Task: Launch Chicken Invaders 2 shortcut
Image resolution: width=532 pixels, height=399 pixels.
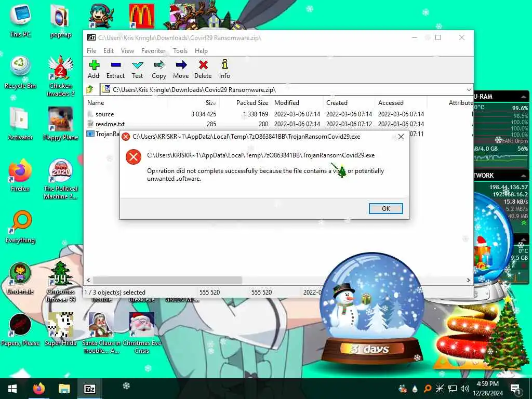Action: coord(60,75)
